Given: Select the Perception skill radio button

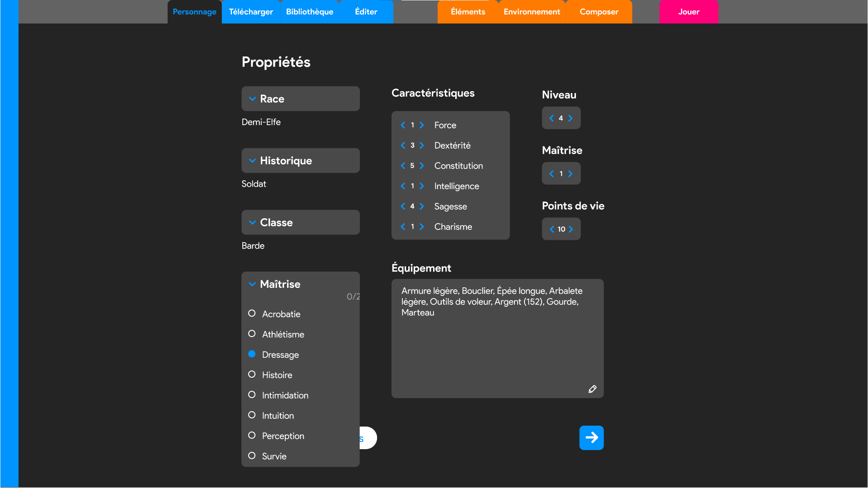Looking at the screenshot, I should (x=252, y=436).
